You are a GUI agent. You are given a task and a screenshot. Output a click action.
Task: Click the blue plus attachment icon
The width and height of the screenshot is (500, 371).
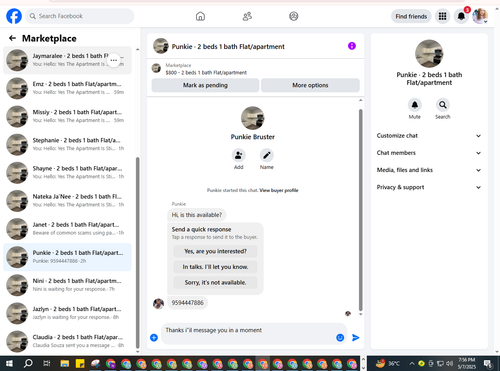tap(154, 338)
